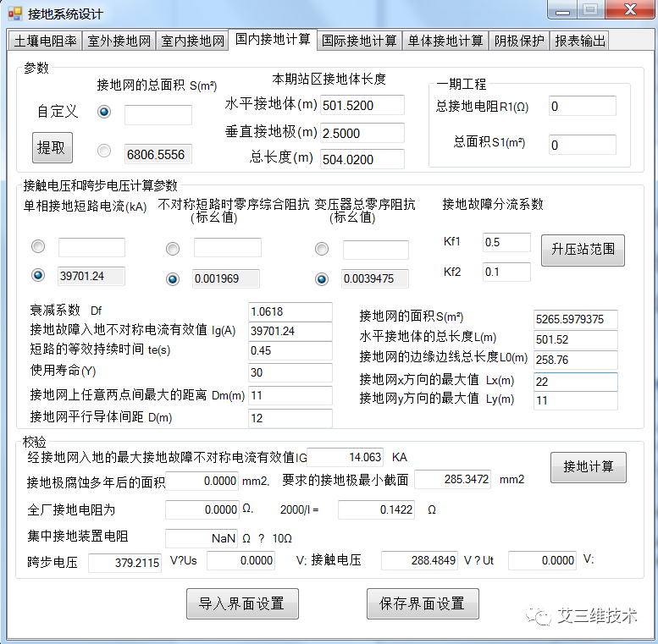Click the 全厂接地电阻 result field
This screenshot has height=644, width=658.
click(x=202, y=509)
